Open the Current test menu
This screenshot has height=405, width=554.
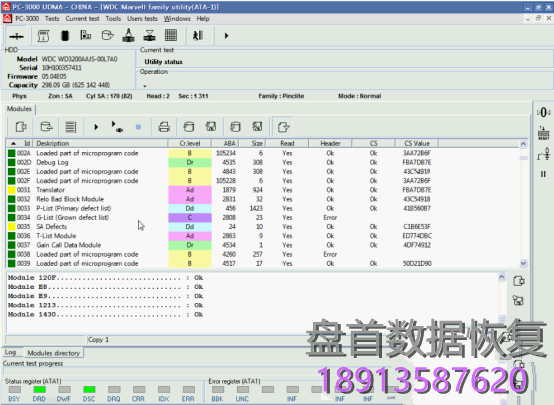pos(82,18)
